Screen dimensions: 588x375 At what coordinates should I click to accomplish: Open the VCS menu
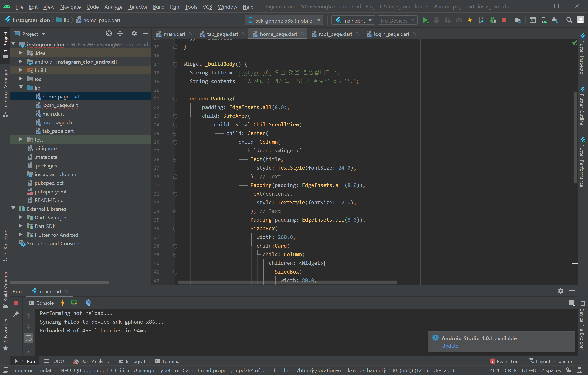point(207,6)
